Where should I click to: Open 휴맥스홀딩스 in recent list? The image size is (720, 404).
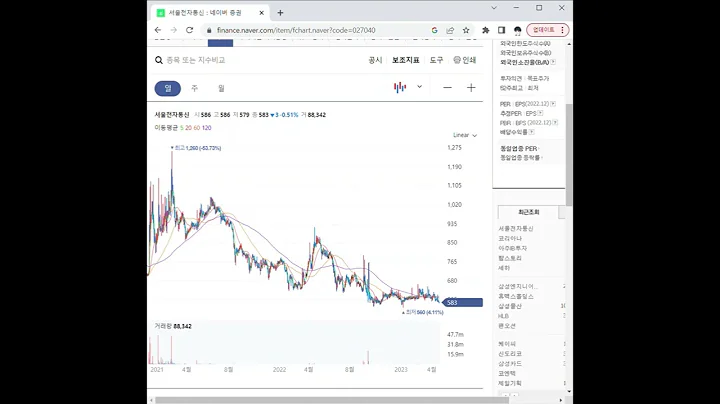516,296
